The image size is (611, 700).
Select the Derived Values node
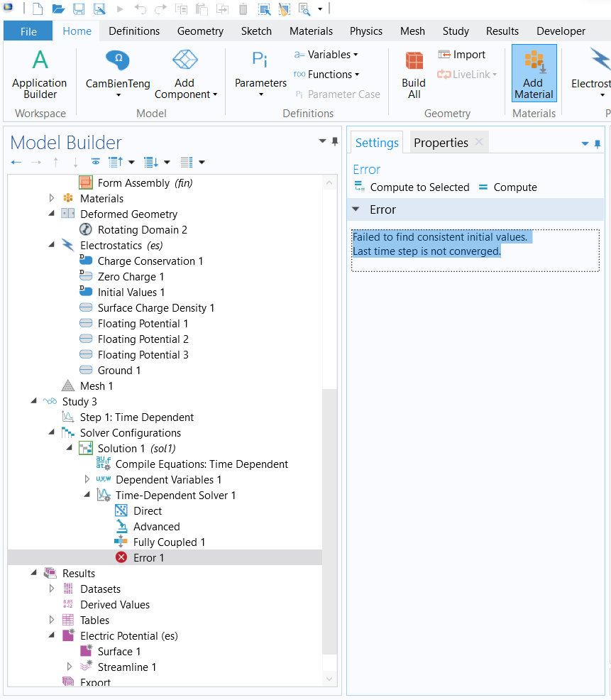coord(115,604)
